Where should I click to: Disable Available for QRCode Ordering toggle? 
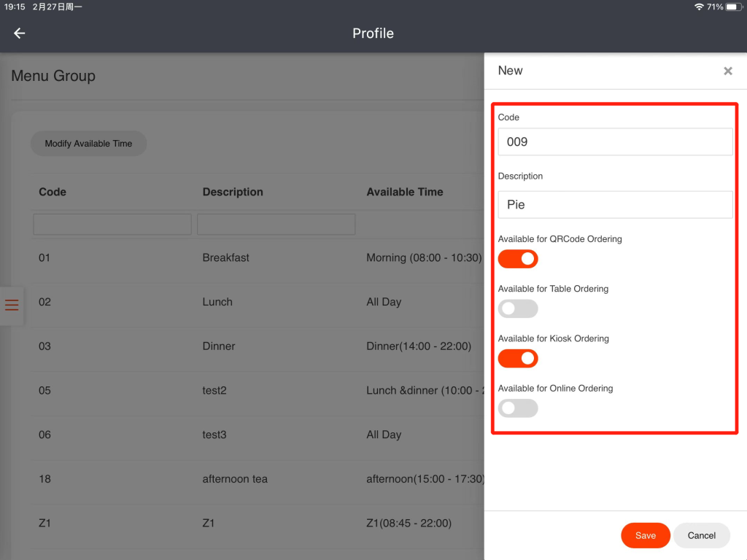(x=518, y=259)
